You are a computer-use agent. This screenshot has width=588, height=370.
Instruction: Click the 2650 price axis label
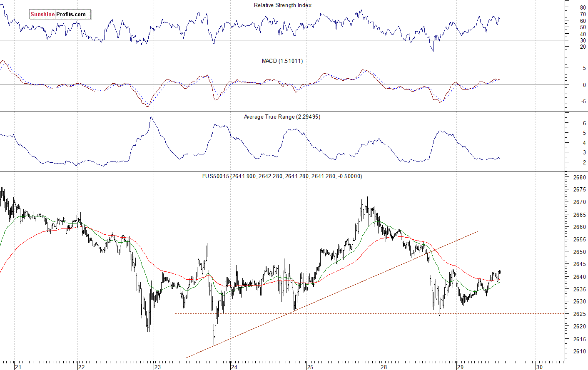click(580, 252)
